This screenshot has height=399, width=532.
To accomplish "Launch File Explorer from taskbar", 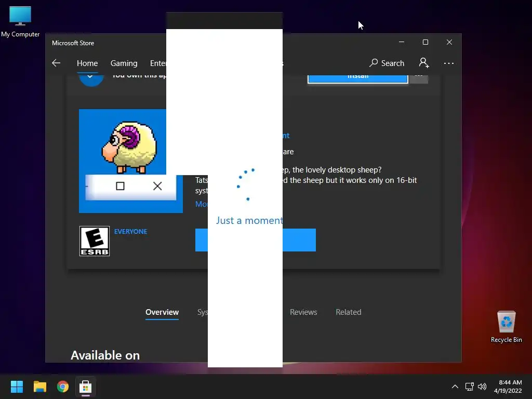I will click(39, 387).
